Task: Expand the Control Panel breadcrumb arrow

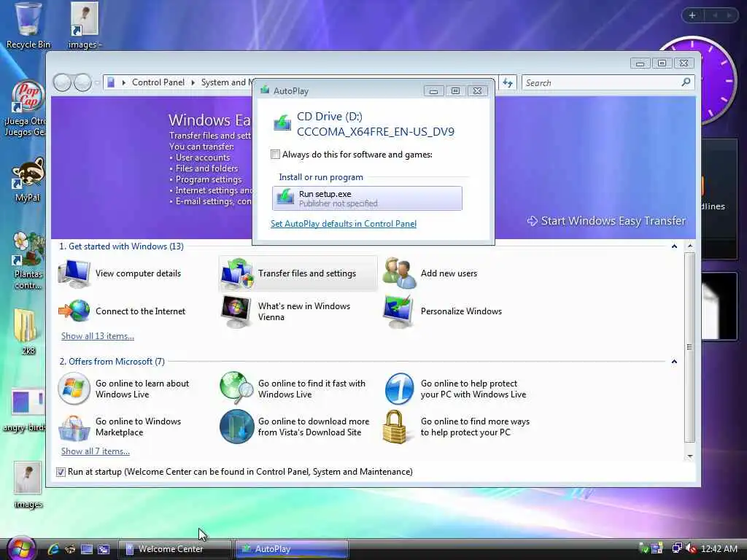Action: tap(193, 83)
